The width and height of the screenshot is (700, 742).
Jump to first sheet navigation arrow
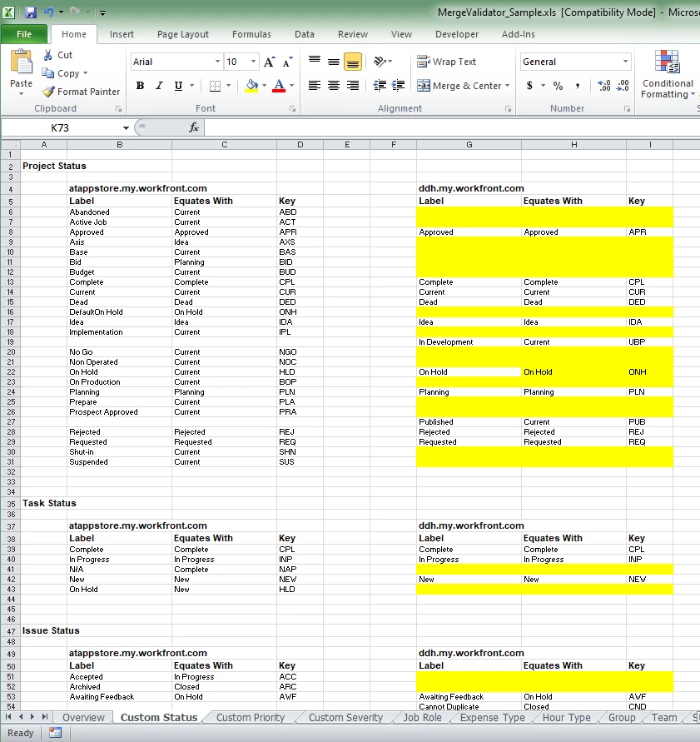[x=8, y=717]
